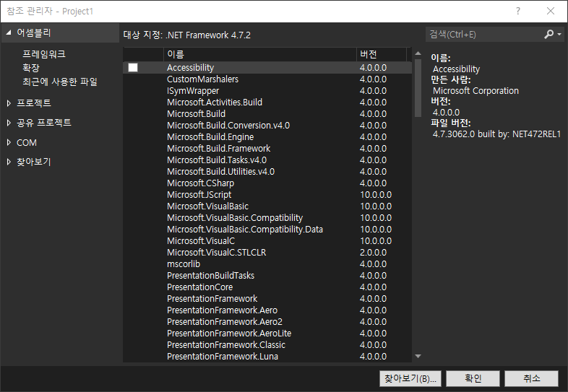
Task: Click the list scrollbar up arrow
Action: click(418, 53)
